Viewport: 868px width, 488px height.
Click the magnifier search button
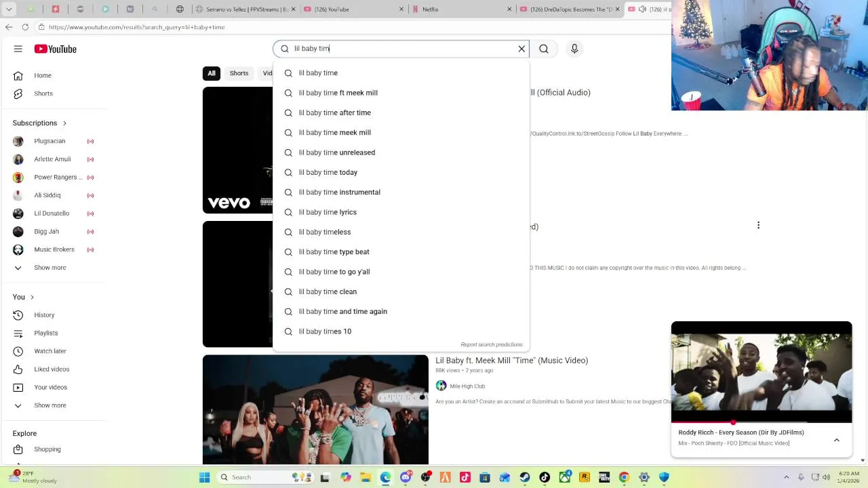coord(544,49)
